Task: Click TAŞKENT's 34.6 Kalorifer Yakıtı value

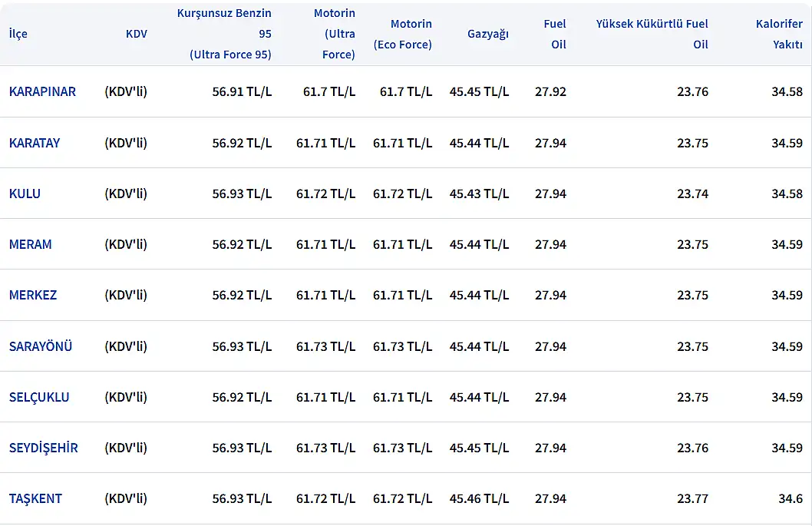Action: [x=791, y=498]
